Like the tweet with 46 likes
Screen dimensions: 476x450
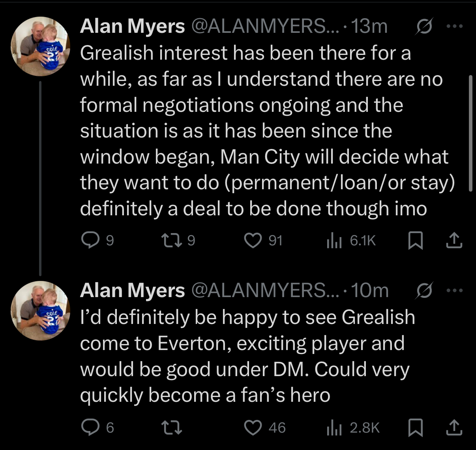253,427
